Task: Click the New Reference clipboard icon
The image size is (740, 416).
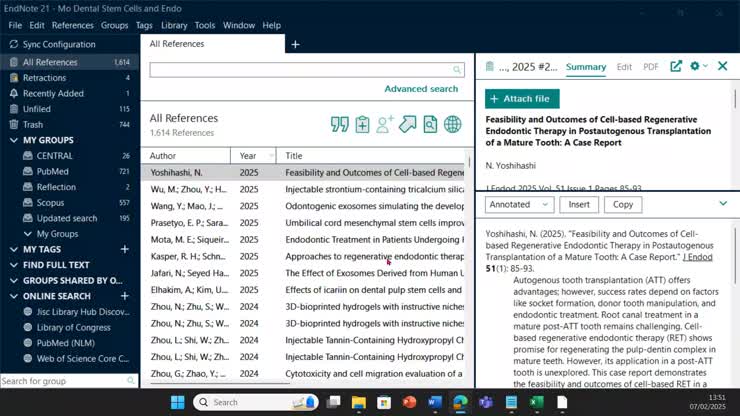Action: click(362, 125)
